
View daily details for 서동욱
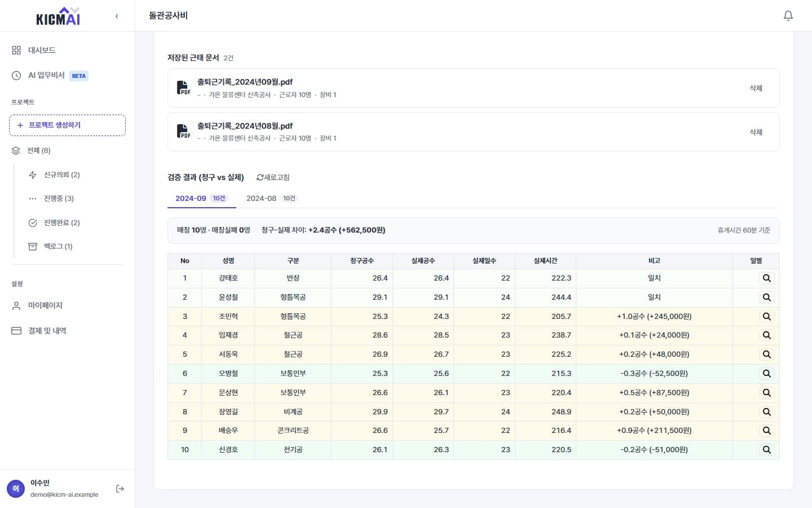pyautogui.click(x=766, y=354)
